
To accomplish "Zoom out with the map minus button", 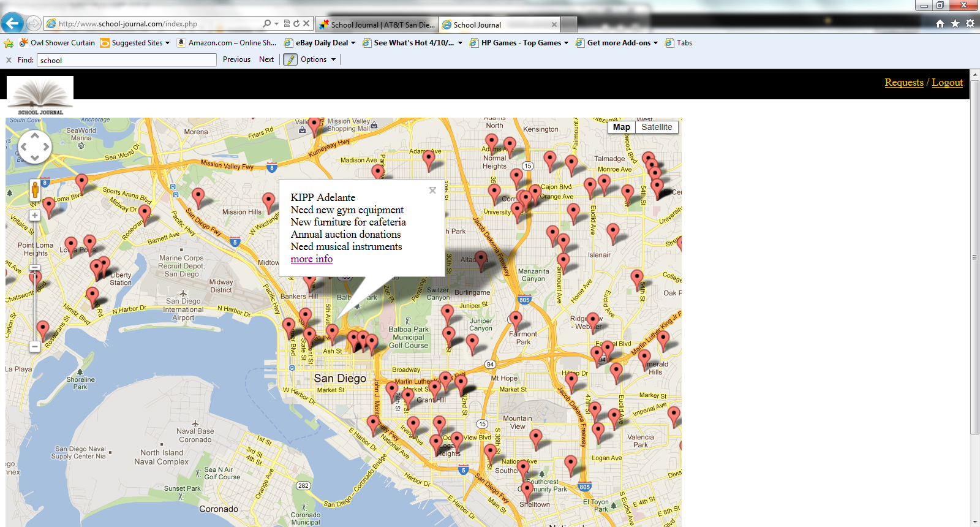I will tap(35, 346).
